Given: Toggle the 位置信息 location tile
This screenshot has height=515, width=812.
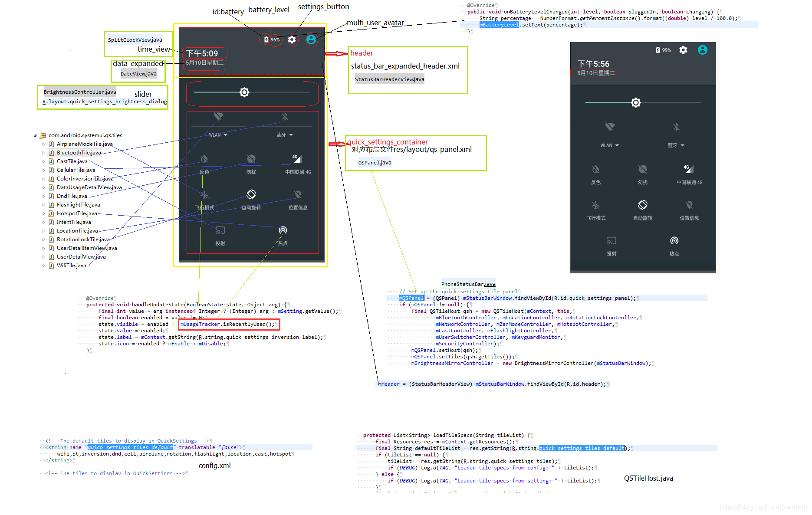Looking at the screenshot, I should (297, 200).
